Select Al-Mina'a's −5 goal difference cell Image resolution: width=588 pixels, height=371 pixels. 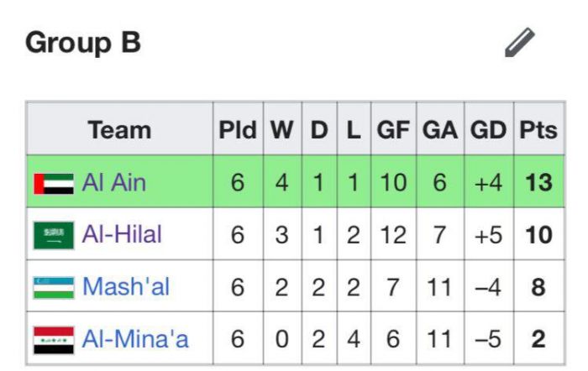[x=488, y=339]
